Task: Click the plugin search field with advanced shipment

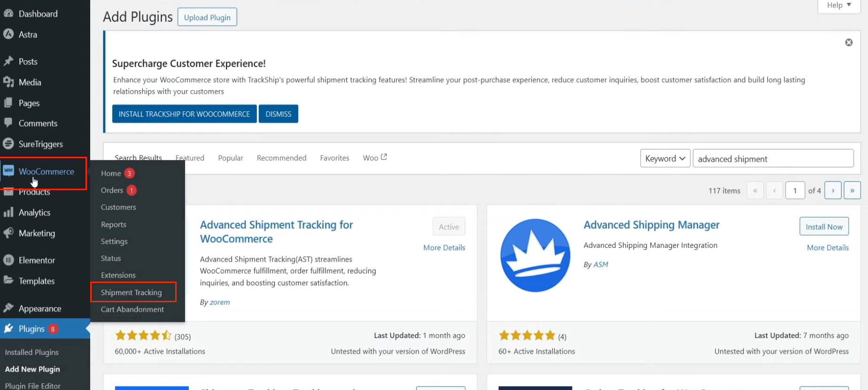Action: pos(773,159)
